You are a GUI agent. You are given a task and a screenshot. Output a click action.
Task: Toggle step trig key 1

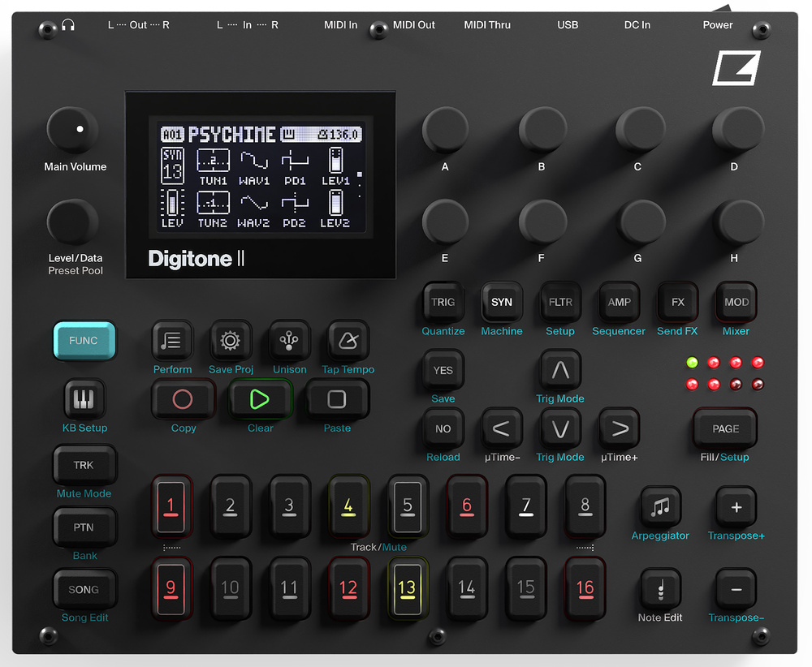pos(171,507)
